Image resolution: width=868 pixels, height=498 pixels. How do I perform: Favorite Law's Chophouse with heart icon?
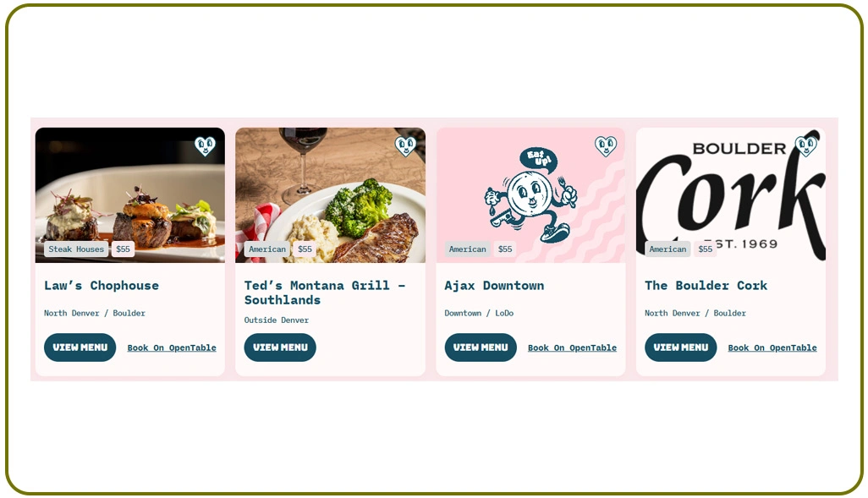[205, 146]
